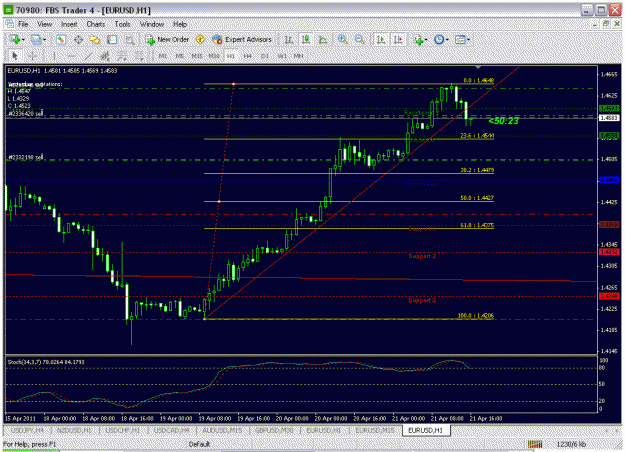Viewport: 625px width, 452px height.
Task: Click Default profile in status bar
Action: pyautogui.click(x=199, y=444)
